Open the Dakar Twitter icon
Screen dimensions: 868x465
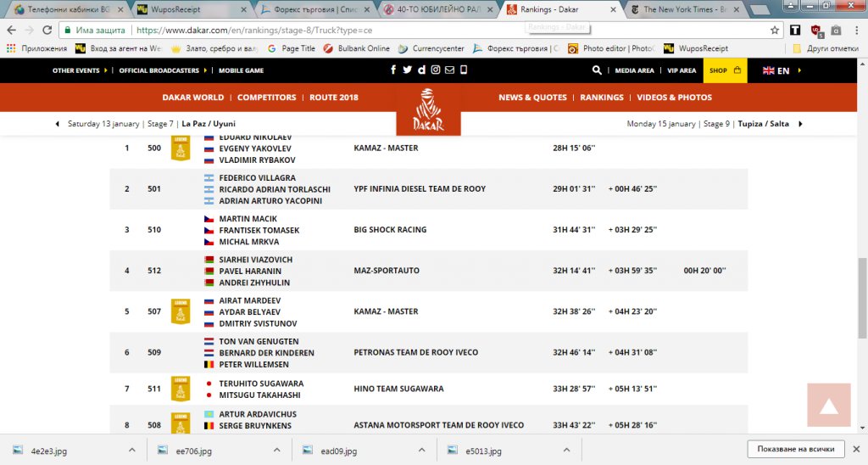point(408,70)
